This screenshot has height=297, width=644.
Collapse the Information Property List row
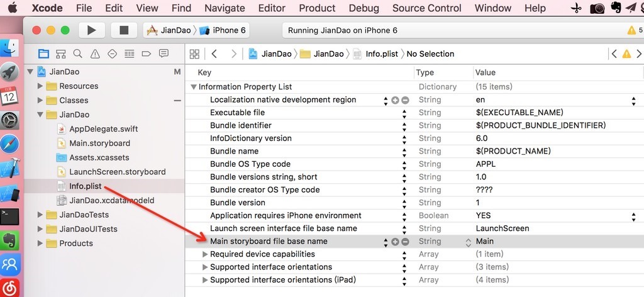coord(194,87)
